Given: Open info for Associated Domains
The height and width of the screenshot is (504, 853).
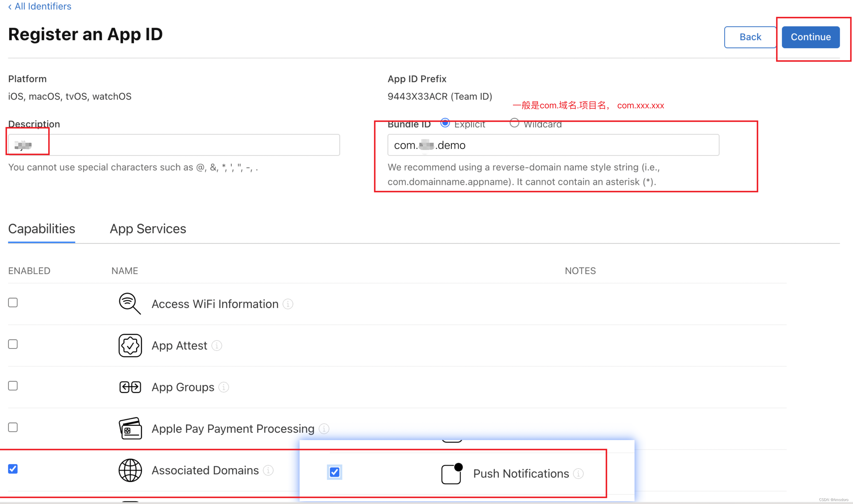Looking at the screenshot, I should click(268, 470).
